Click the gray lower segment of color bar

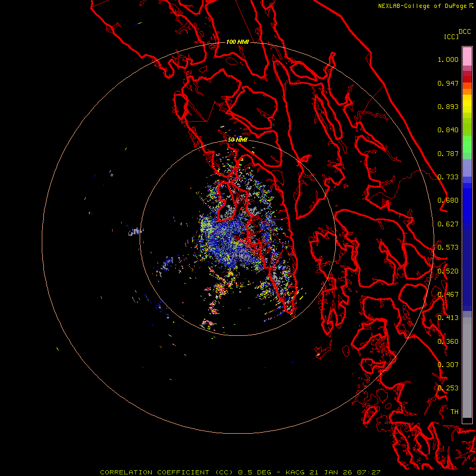click(x=467, y=368)
